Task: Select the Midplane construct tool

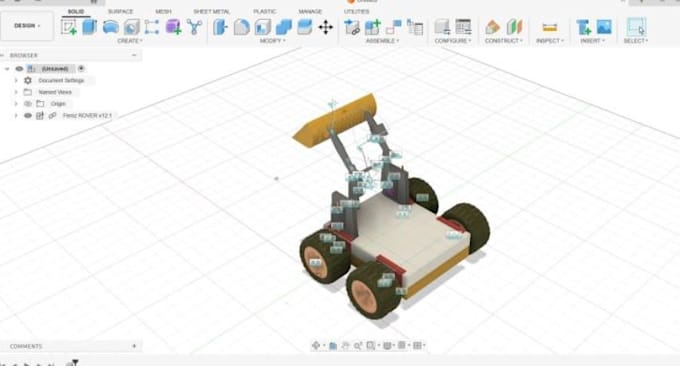Action: pos(514,27)
